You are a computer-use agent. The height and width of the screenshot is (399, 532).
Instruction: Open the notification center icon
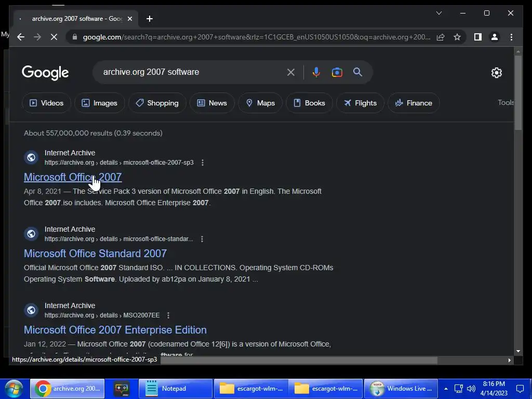click(x=520, y=389)
